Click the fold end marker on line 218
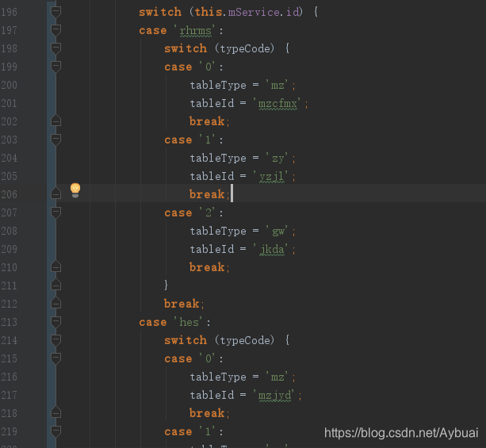 (x=55, y=412)
